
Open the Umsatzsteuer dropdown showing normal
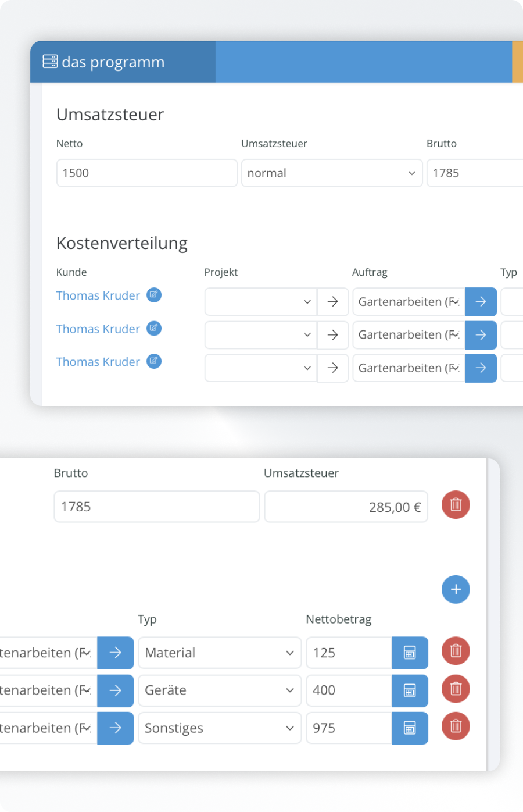click(332, 173)
